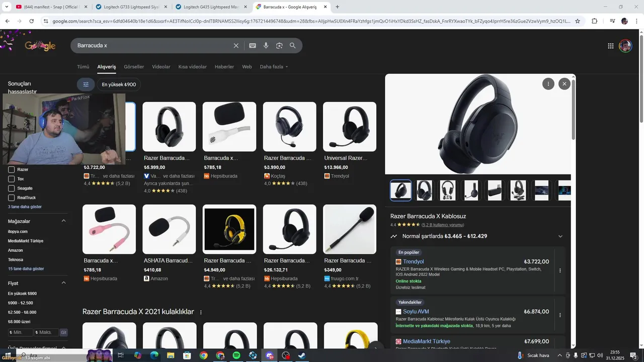Filter by MediaMarkt Türkiye store in sidebar
The width and height of the screenshot is (644, 362).
click(x=26, y=241)
